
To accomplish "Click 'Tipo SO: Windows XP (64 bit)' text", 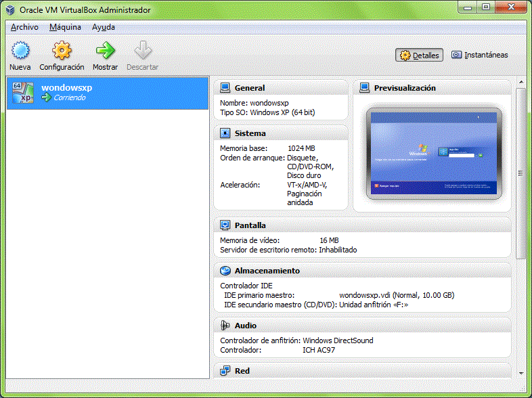I will click(x=267, y=112).
